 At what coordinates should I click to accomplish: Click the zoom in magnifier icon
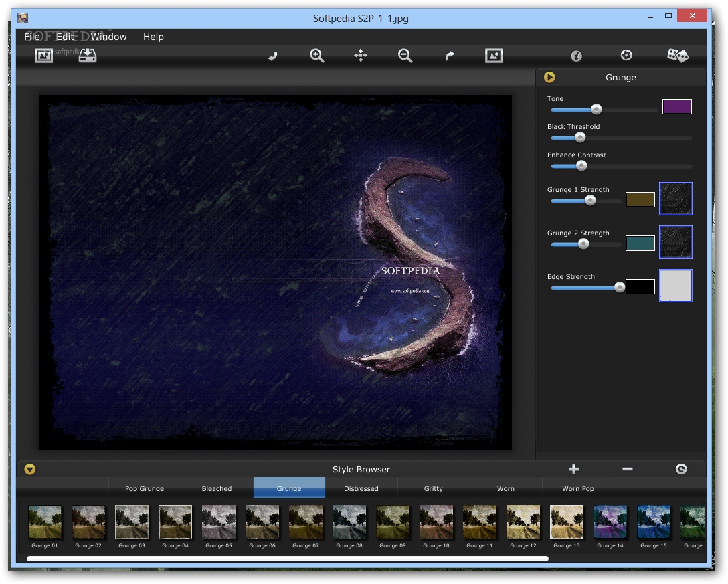click(x=317, y=56)
